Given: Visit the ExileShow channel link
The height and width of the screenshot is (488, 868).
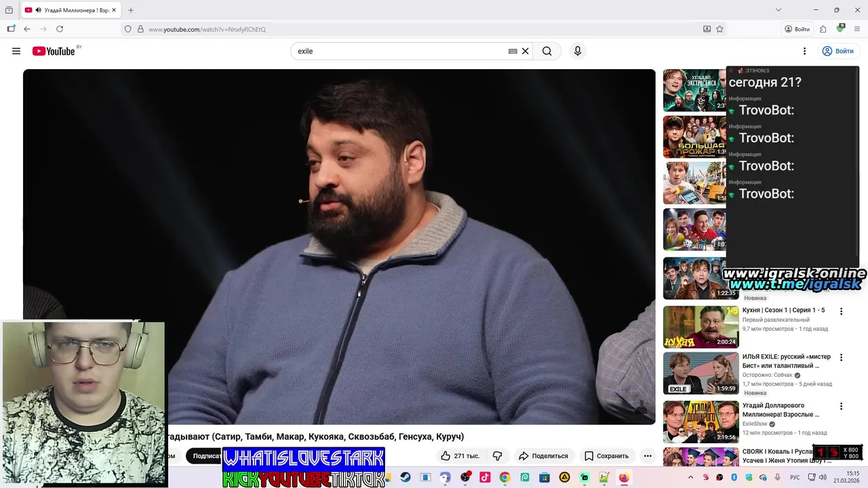Looking at the screenshot, I should pos(755,424).
